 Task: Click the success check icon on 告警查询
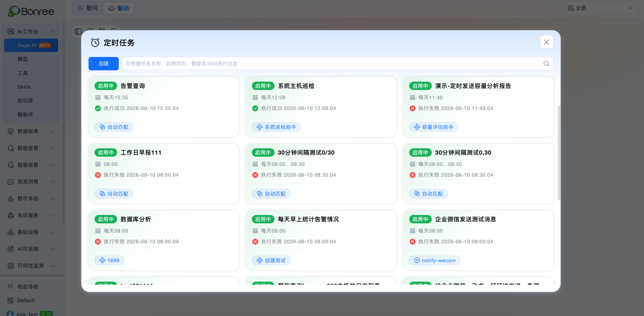point(98,108)
